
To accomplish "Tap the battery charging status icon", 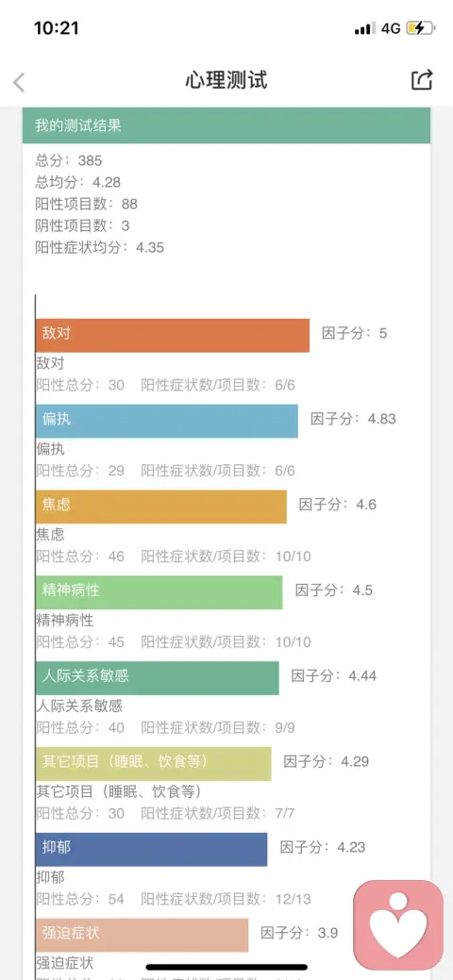I will (x=420, y=28).
